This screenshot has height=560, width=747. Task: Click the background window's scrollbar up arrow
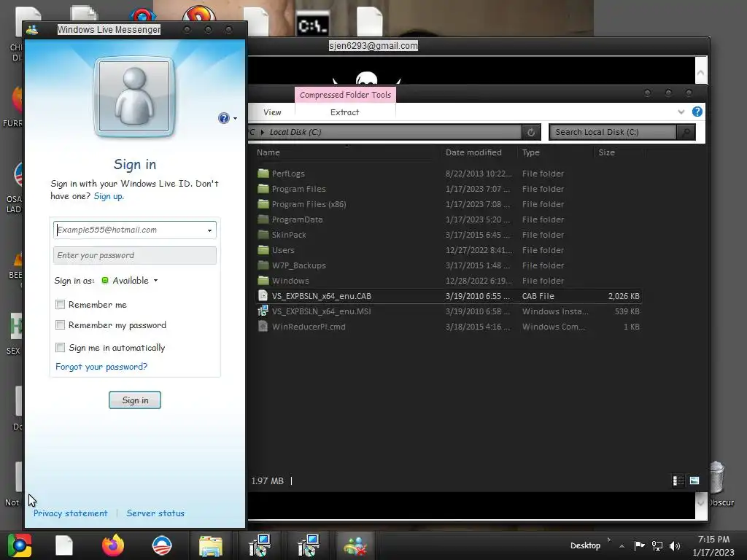click(x=700, y=73)
